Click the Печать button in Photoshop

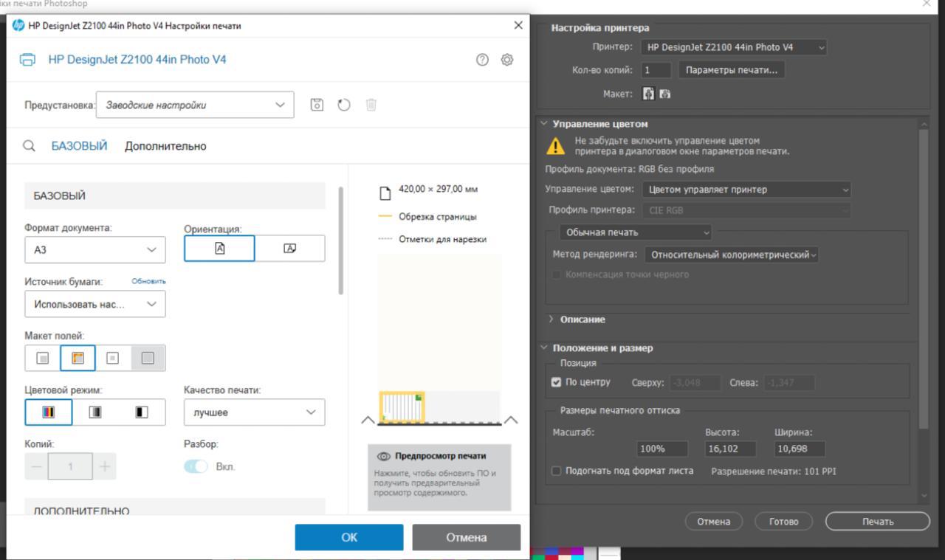point(878,522)
